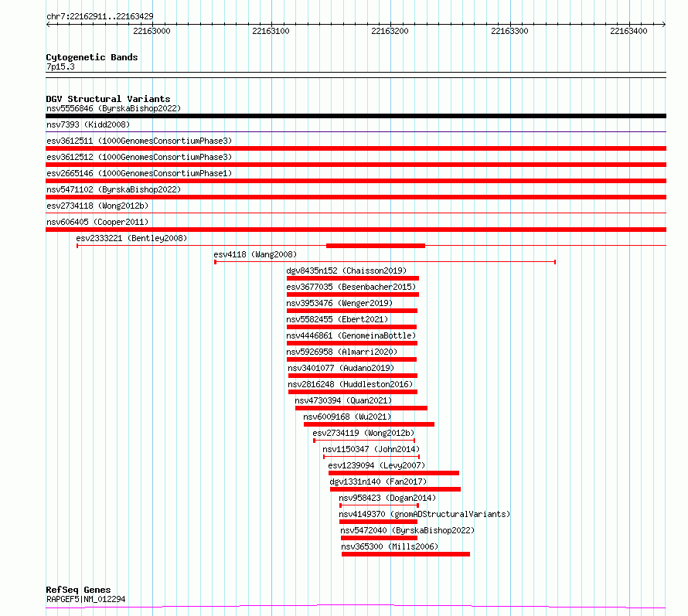Click nsv1150347 (John2014) label
The width and height of the screenshot is (688, 616).
(x=371, y=449)
